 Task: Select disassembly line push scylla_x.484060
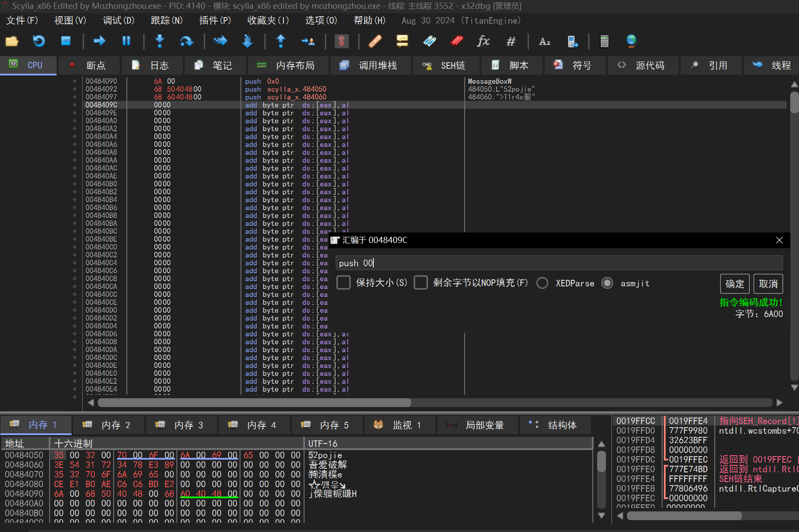click(x=286, y=97)
